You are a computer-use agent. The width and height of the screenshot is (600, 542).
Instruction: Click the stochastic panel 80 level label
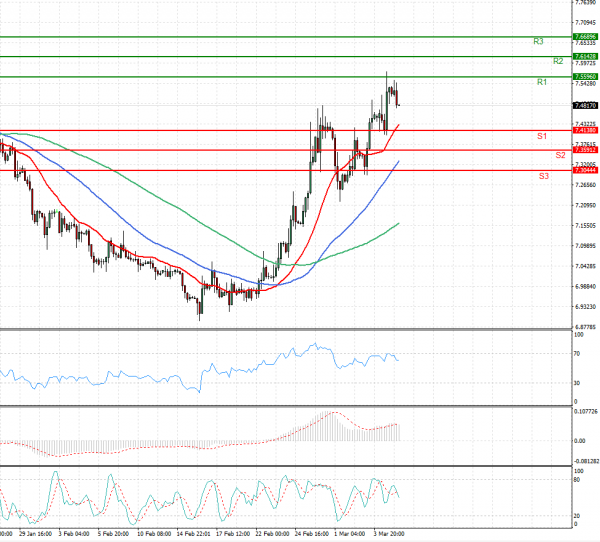pos(577,480)
